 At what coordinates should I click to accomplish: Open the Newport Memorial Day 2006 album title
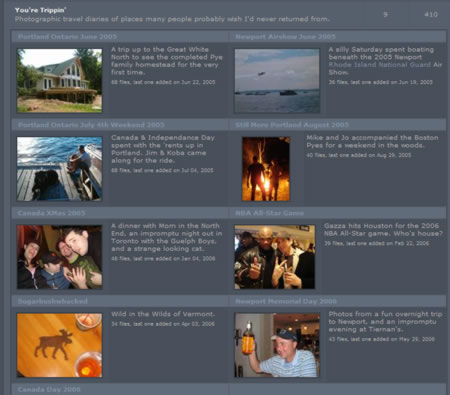pyautogui.click(x=286, y=301)
